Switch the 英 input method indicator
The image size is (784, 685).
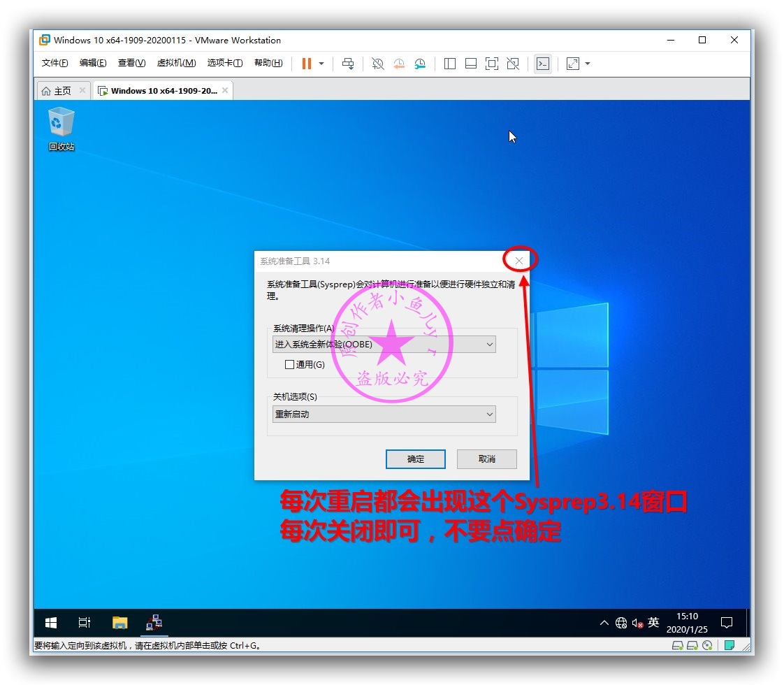pos(653,623)
